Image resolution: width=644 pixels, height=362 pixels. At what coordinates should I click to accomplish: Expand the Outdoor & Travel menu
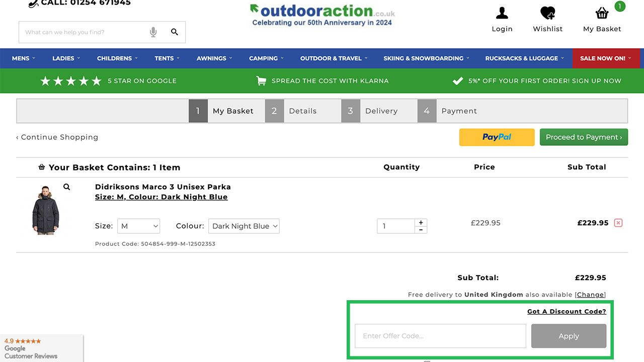coord(334,58)
